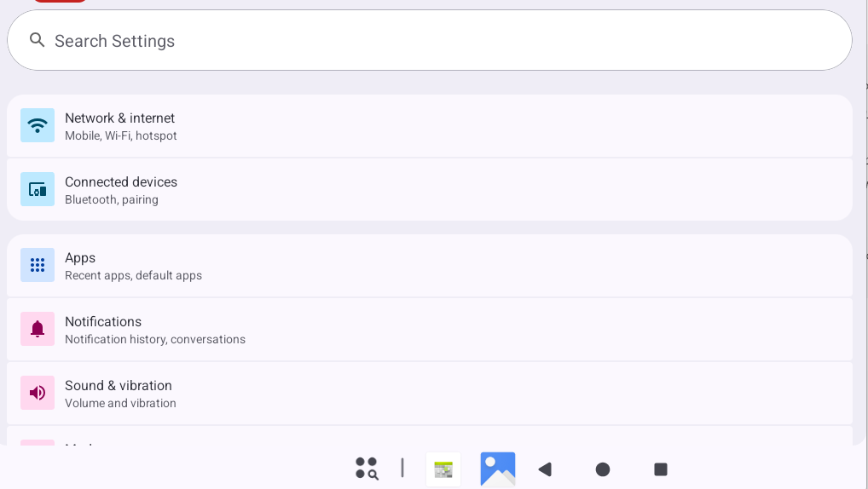Click "Notification history, conversations" subtitle
This screenshot has height=489, width=868.
(x=155, y=340)
